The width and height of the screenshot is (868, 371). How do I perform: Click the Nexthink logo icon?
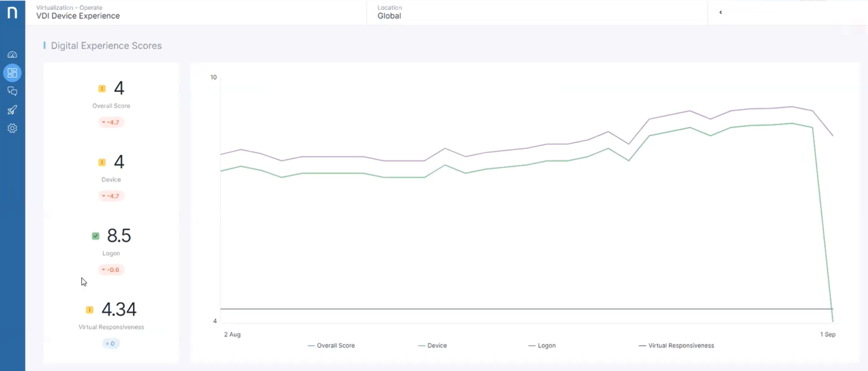12,12
